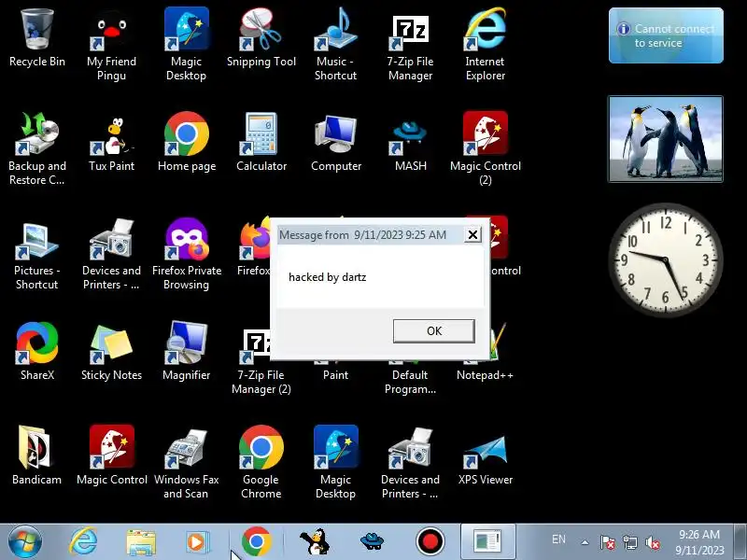The width and height of the screenshot is (747, 560).
Task: Select the Paint desktop label
Action: tap(336, 375)
